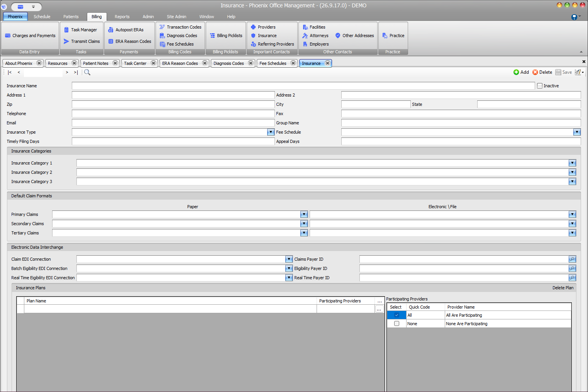The width and height of the screenshot is (588, 392).
Task: Switch to the Task Center document tab
Action: coord(135,63)
